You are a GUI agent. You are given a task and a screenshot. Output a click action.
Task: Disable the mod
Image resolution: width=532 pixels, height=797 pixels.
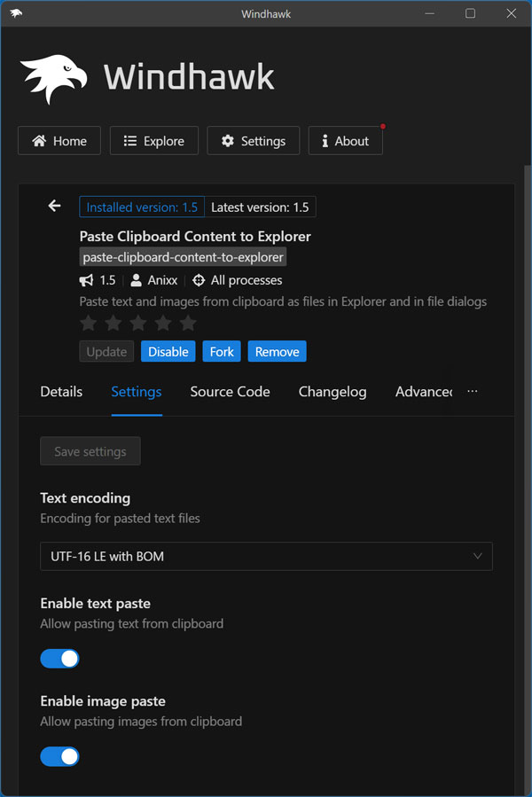pyautogui.click(x=168, y=352)
